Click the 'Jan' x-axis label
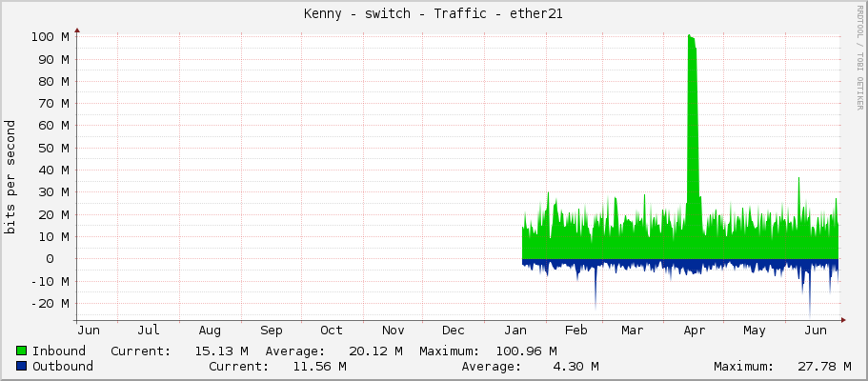868x381 pixels. point(515,331)
